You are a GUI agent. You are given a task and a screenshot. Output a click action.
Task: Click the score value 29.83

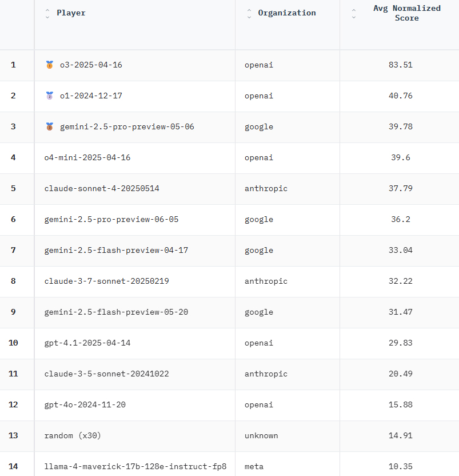pyautogui.click(x=401, y=343)
